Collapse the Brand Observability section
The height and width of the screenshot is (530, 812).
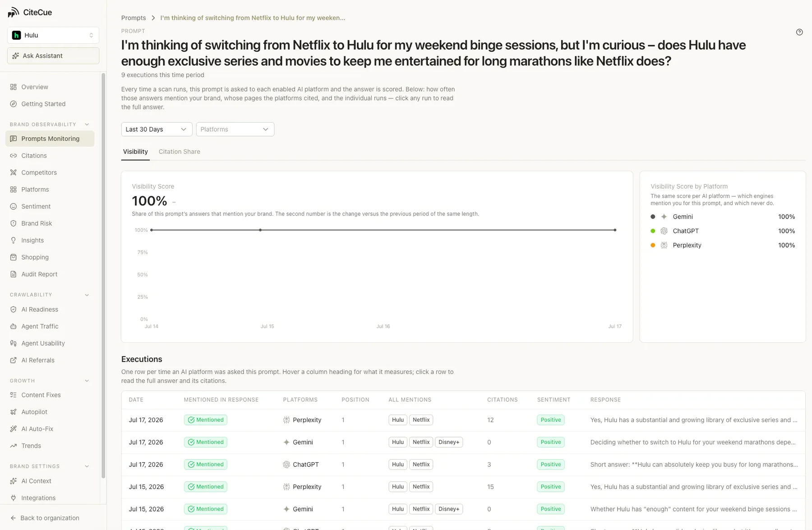(87, 124)
